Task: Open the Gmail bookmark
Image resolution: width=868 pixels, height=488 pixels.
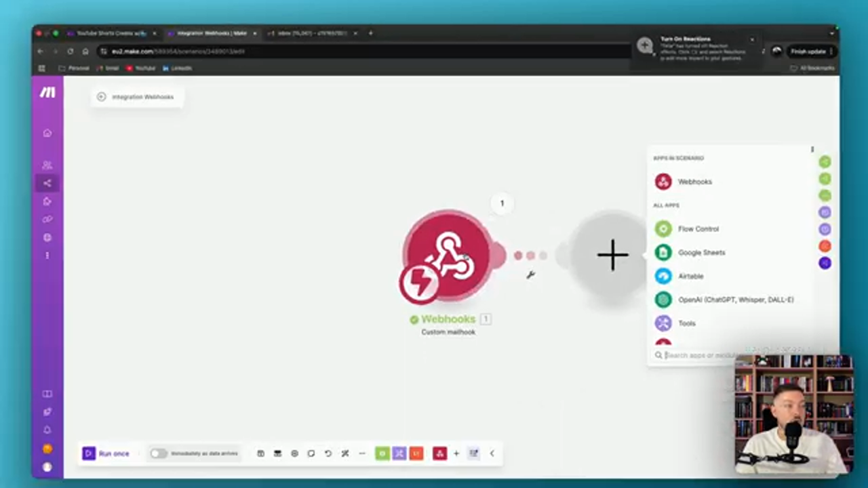Action: pyautogui.click(x=108, y=68)
